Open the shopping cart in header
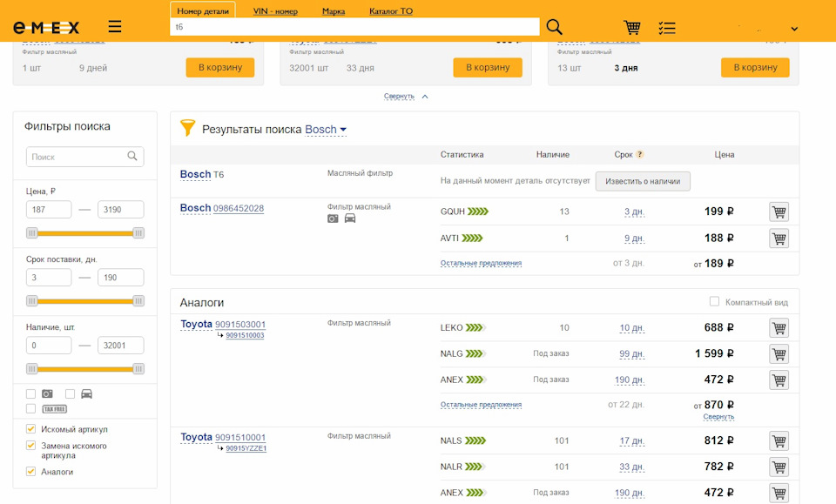The image size is (836, 504). [x=632, y=27]
